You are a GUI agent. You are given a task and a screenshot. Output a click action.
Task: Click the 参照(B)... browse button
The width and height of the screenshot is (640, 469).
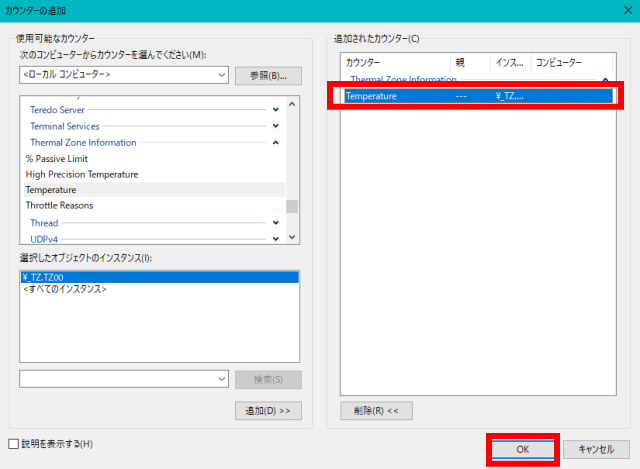(268, 76)
